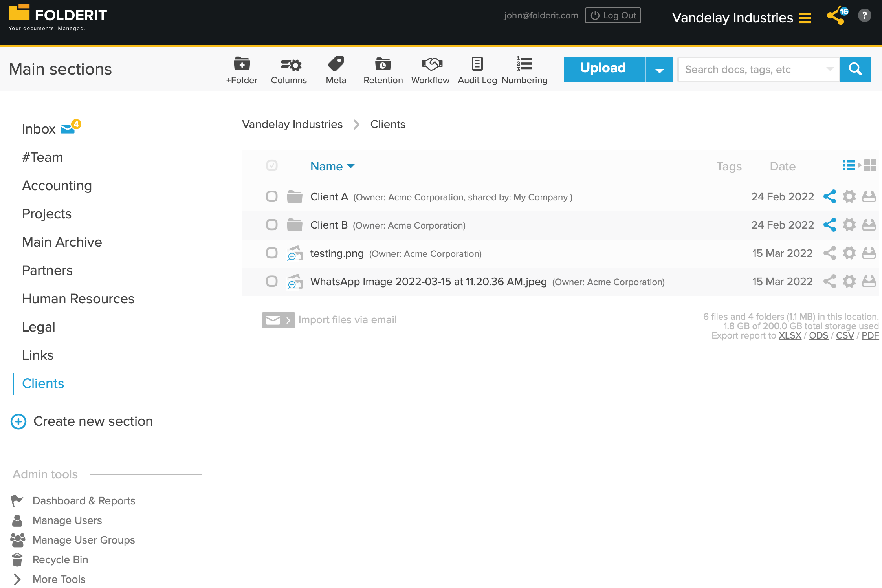Open gear settings for testing.png
Image resolution: width=882 pixels, height=588 pixels.
pyautogui.click(x=849, y=253)
